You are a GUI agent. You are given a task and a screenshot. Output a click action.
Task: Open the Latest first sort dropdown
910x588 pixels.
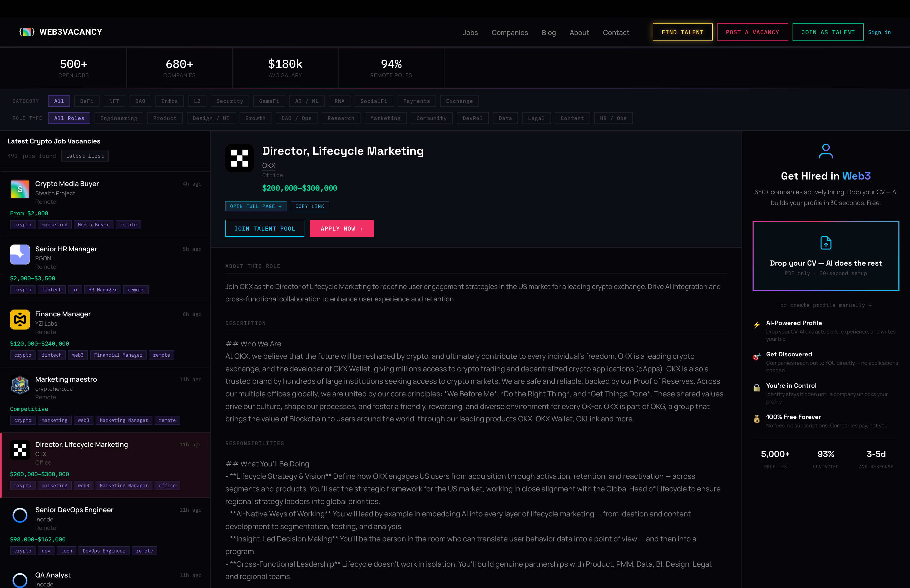point(85,156)
